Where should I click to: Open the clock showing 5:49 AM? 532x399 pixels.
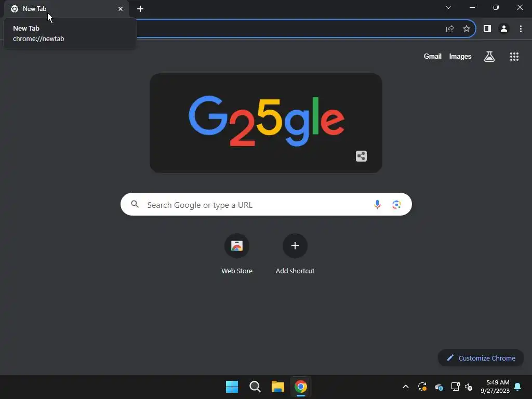pos(495,387)
